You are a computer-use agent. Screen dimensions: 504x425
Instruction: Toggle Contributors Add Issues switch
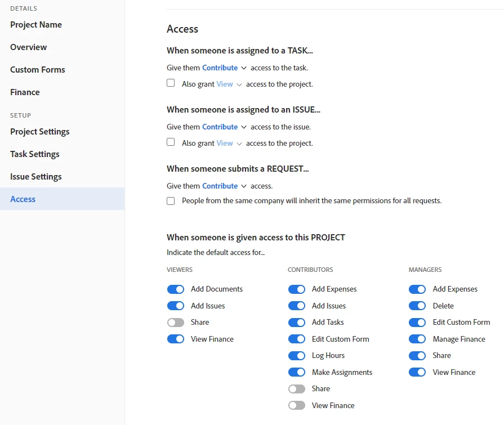tap(297, 306)
